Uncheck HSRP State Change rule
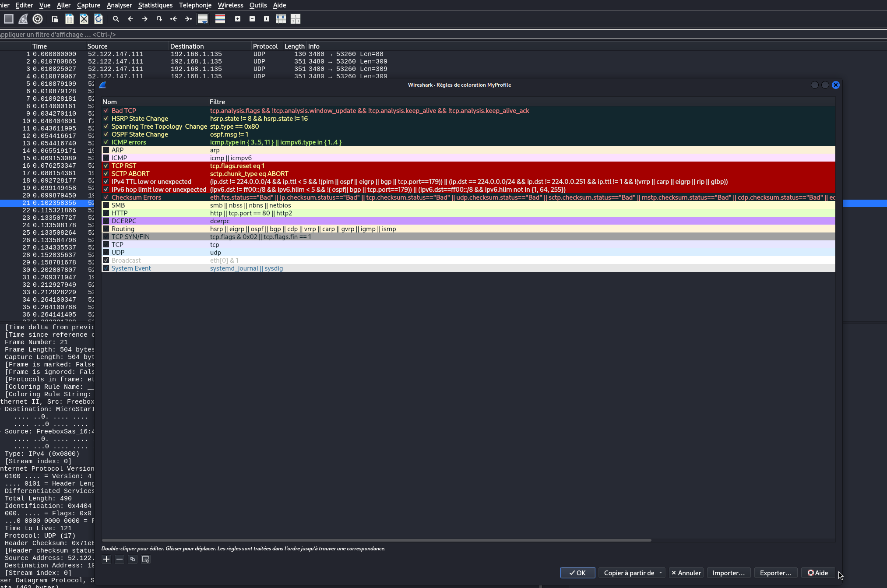Viewport: 887px width, 588px height. [106, 119]
